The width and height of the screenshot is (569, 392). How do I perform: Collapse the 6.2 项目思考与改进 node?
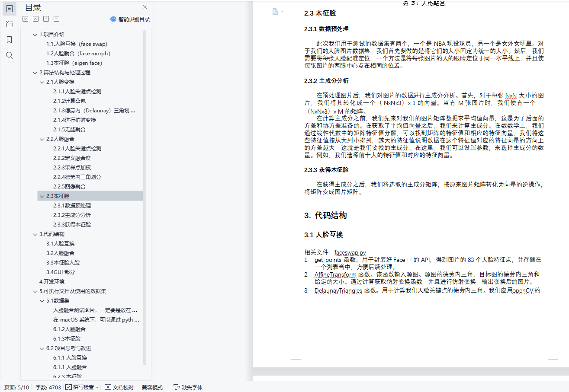tap(42, 348)
